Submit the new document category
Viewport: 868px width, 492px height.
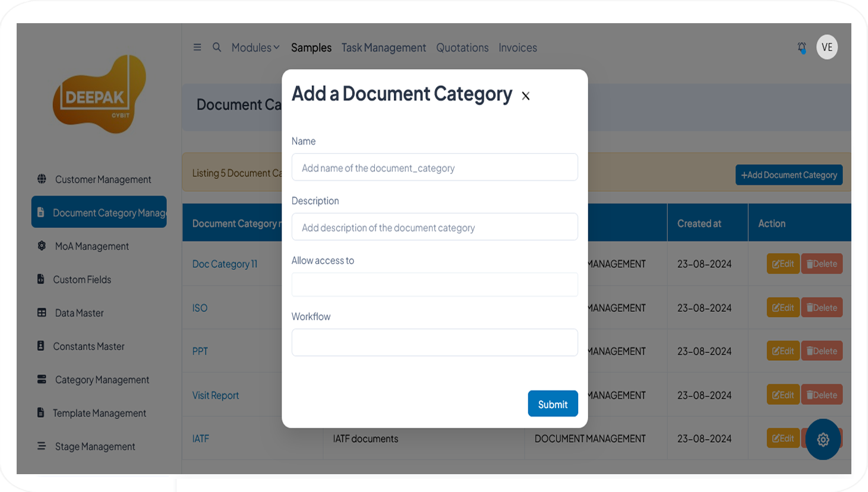click(x=553, y=403)
